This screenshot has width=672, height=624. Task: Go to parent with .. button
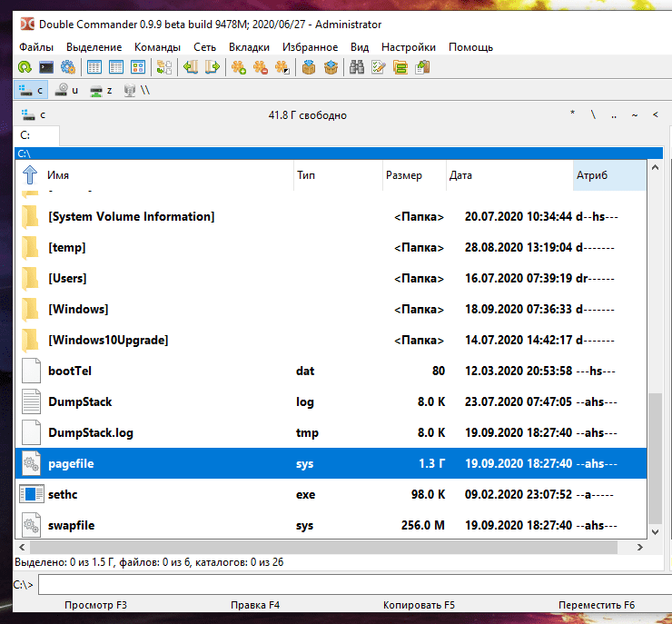pos(614,114)
